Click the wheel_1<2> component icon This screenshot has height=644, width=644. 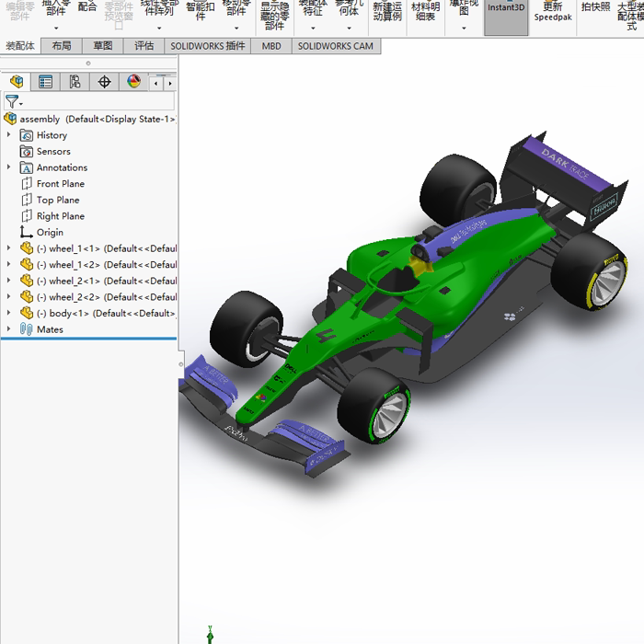coord(27,265)
